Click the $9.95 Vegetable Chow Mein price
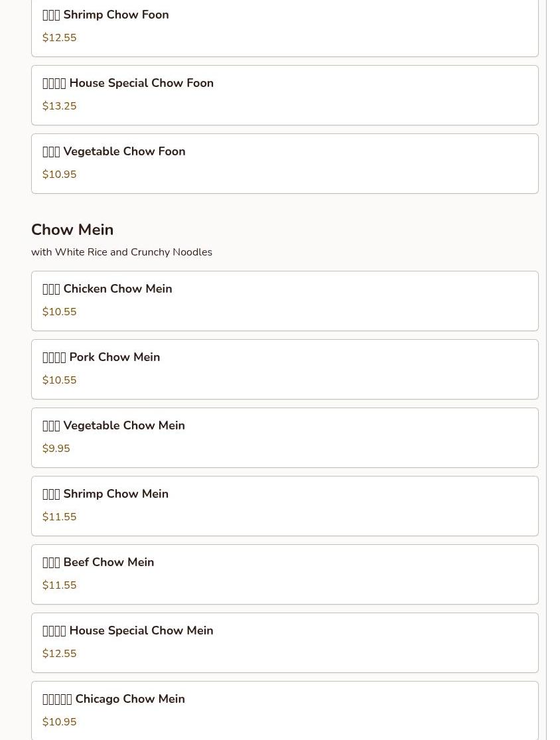560x740 pixels. click(56, 449)
